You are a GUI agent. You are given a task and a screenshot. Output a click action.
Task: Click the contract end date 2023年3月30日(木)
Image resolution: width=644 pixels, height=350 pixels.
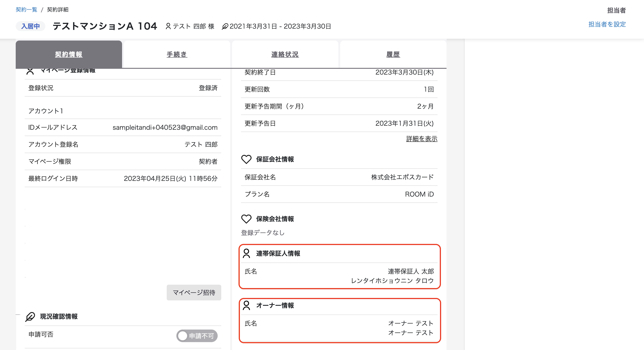[405, 72]
